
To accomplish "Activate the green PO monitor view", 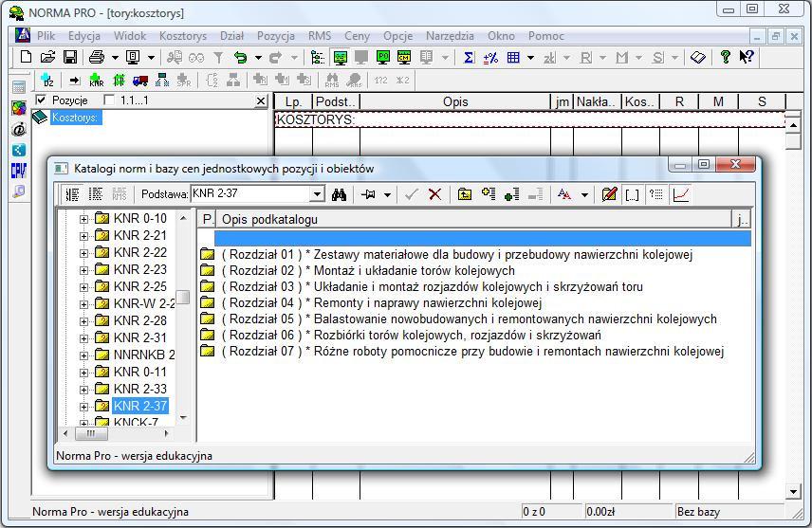I will click(383, 57).
